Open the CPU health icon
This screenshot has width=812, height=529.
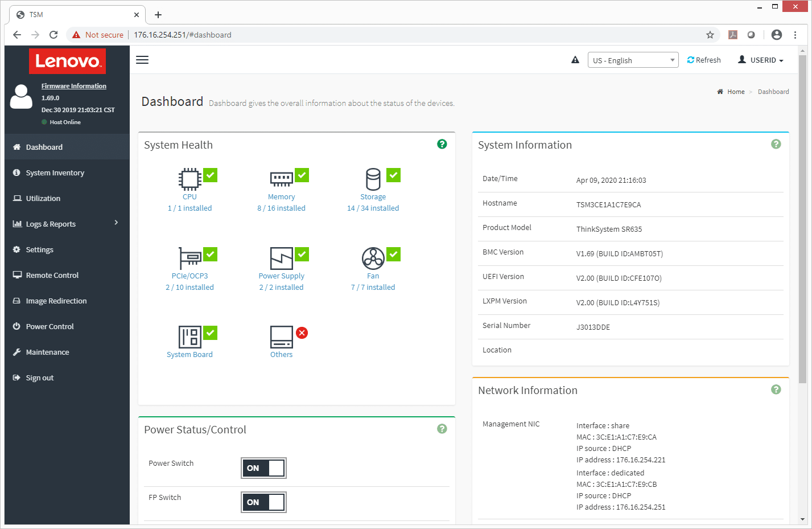(x=190, y=179)
